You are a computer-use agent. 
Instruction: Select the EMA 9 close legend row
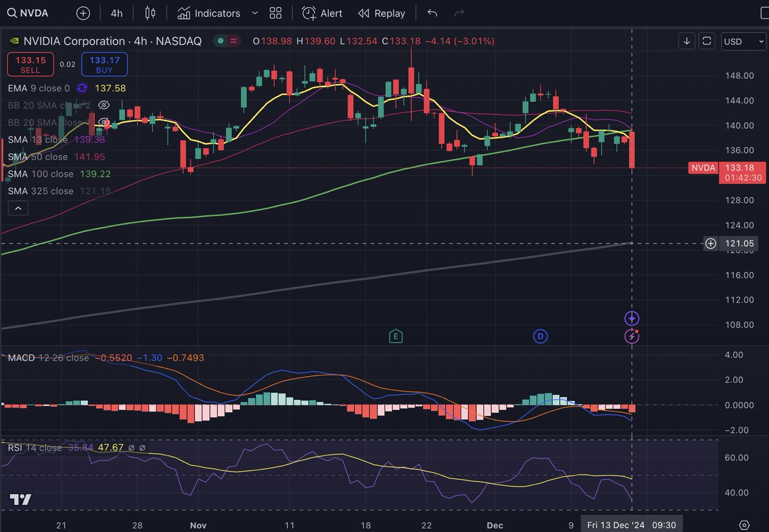pyautogui.click(x=67, y=88)
